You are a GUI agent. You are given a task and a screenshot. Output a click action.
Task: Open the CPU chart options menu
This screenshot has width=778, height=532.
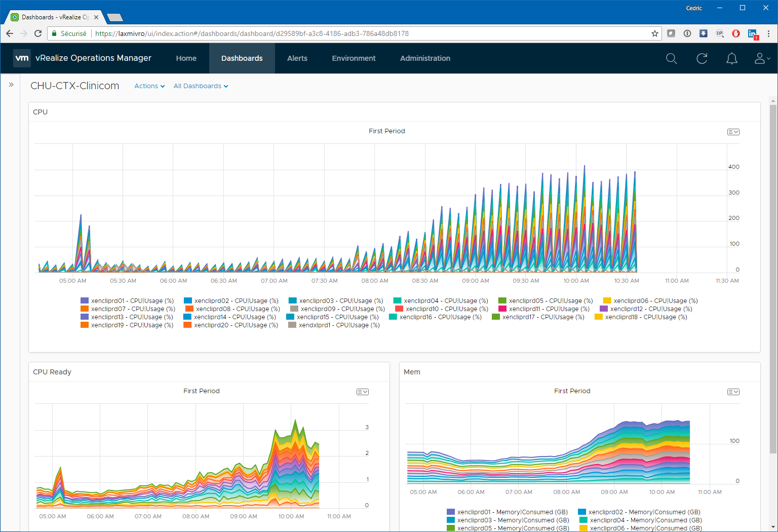coord(733,132)
